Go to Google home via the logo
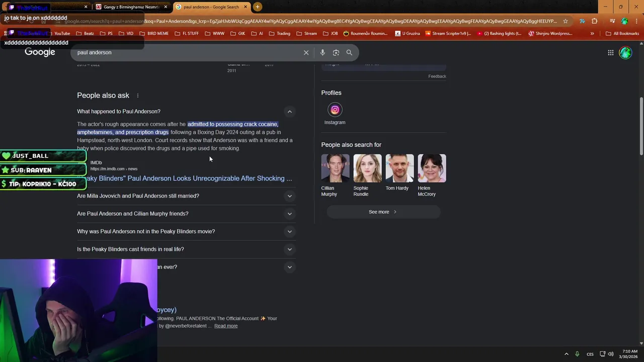644x362 pixels. (x=40, y=52)
